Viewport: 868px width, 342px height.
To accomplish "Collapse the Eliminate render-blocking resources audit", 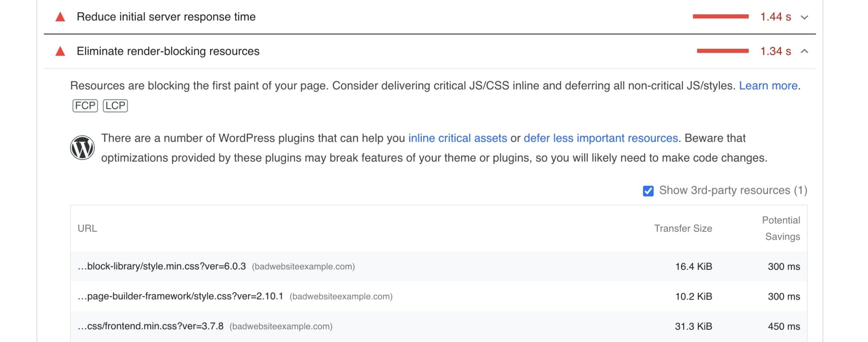I will click(x=804, y=51).
